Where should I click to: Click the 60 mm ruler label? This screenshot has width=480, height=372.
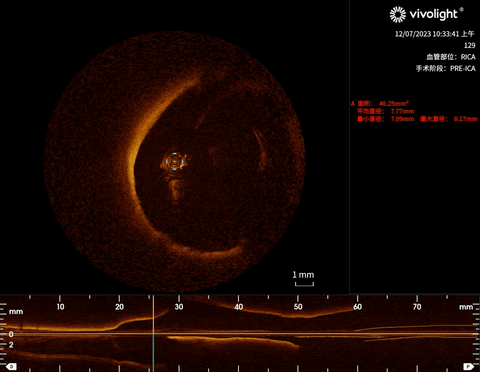click(x=357, y=306)
